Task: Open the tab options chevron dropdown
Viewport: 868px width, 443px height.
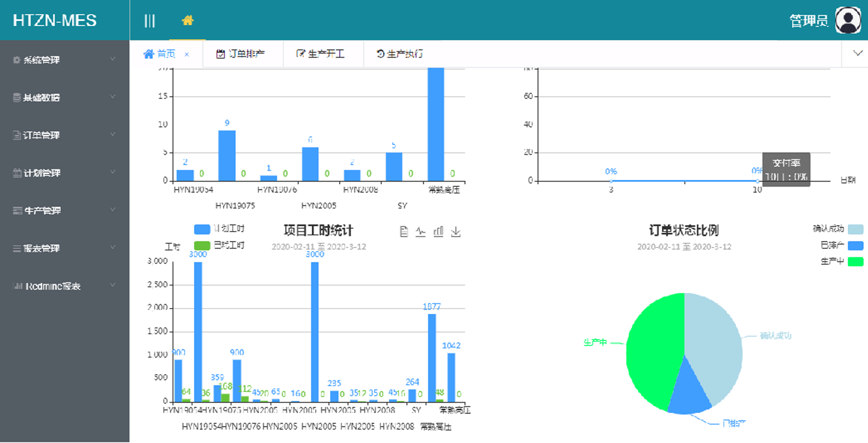Action: tap(857, 53)
